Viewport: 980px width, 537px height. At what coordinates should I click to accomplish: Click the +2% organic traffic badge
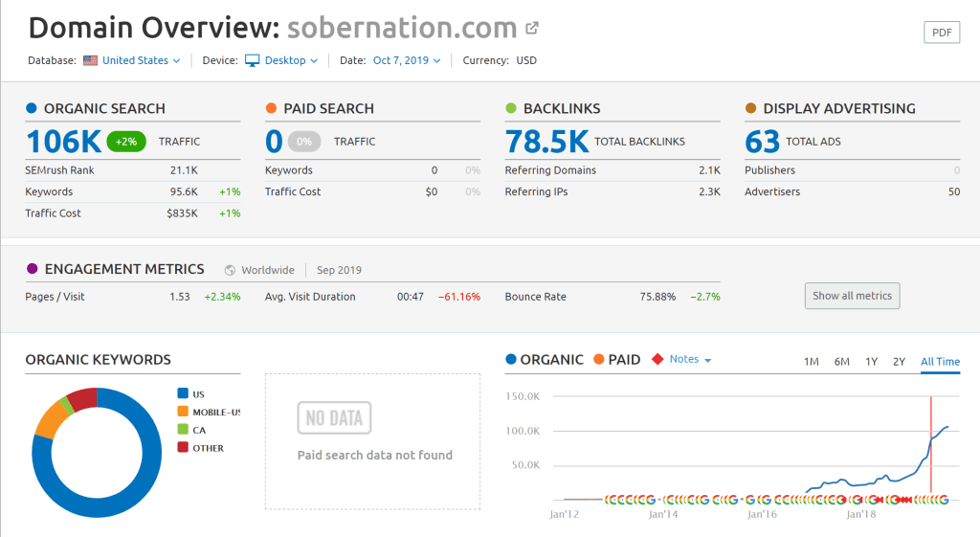pos(126,142)
